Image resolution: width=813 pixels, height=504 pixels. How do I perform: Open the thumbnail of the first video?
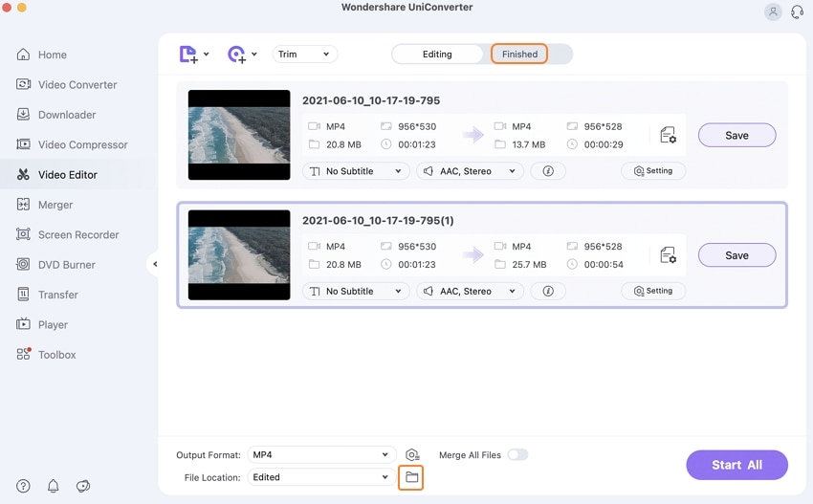click(x=239, y=135)
